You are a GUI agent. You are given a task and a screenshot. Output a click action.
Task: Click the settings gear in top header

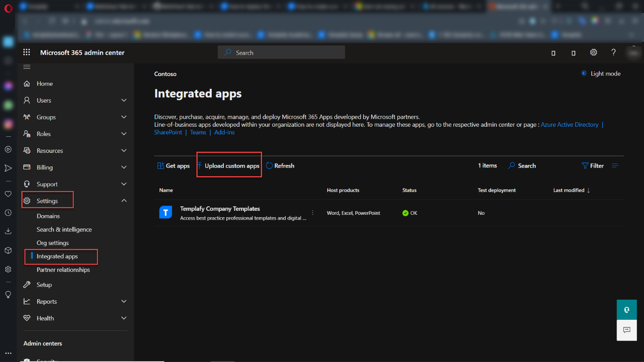pos(593,52)
